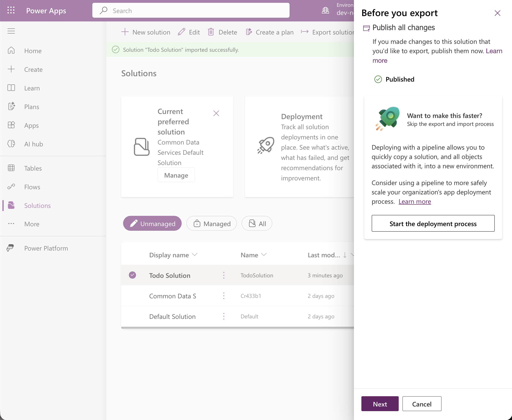Open Display name column dropdown
Viewport: 512px width, 420px height.
pos(194,255)
